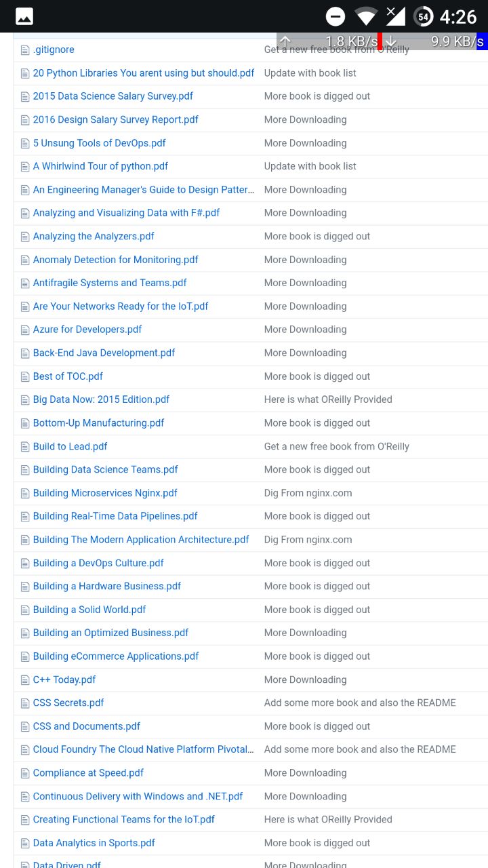Open A Whirlwind Tour of python.pdf
The height and width of the screenshot is (868, 488).
(x=100, y=166)
